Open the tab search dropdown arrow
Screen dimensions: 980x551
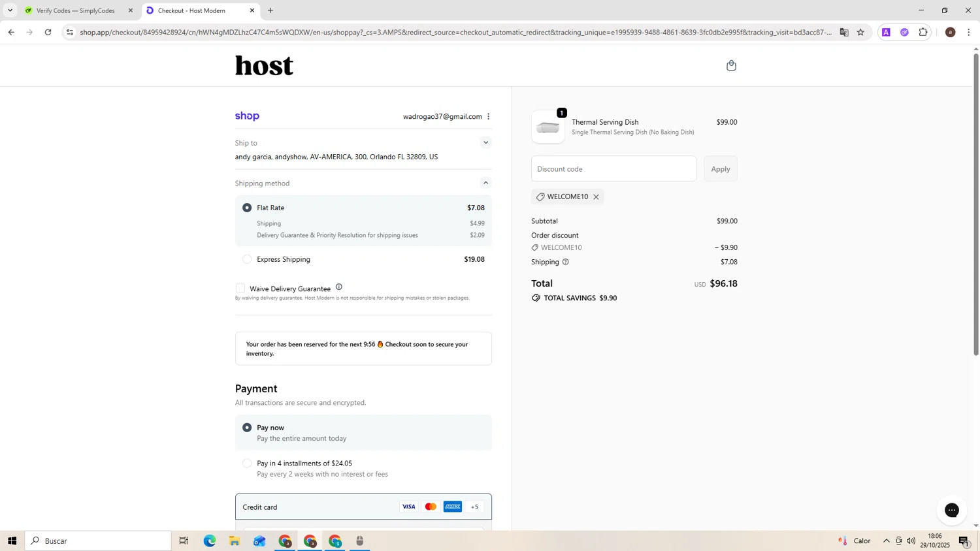10,10
